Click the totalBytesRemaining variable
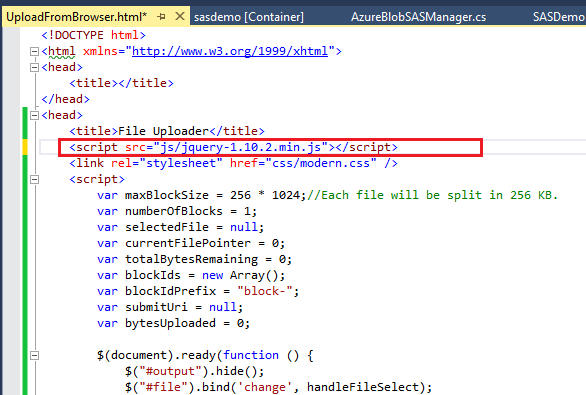The image size is (586, 395). [x=191, y=259]
